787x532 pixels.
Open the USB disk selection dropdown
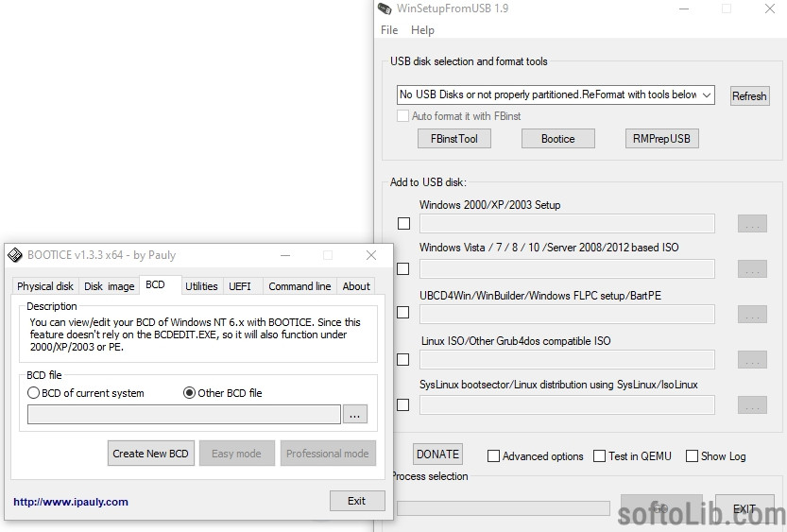click(x=556, y=94)
